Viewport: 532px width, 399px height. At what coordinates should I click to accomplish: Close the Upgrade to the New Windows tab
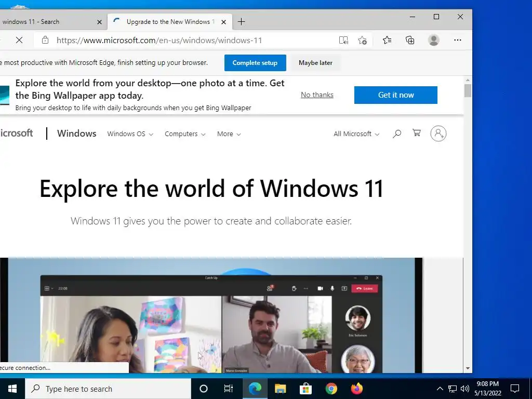(223, 22)
